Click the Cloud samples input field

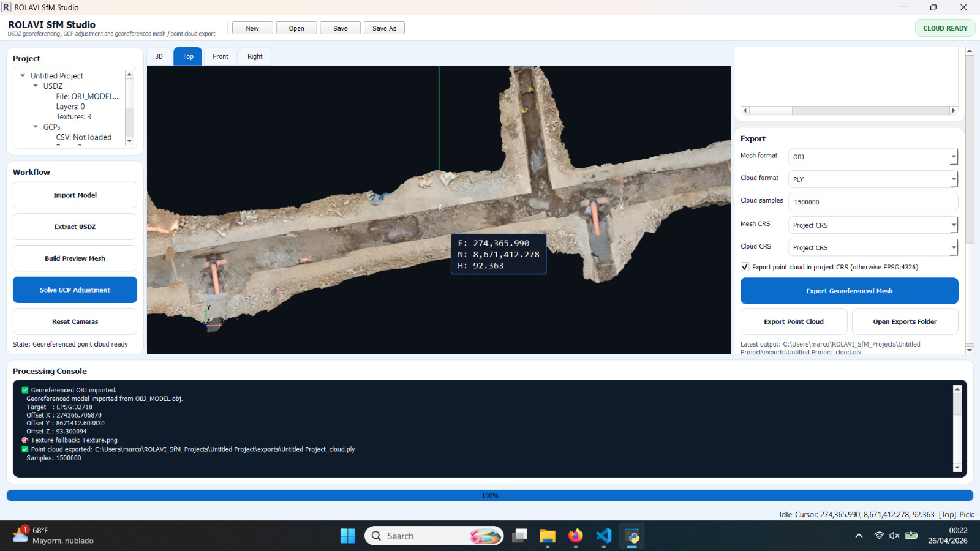click(873, 202)
